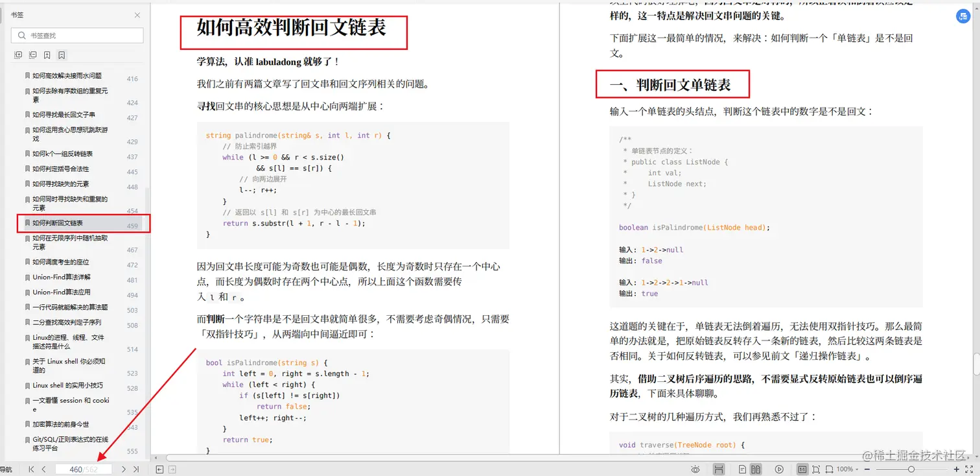Fit page width to window

tap(830, 469)
